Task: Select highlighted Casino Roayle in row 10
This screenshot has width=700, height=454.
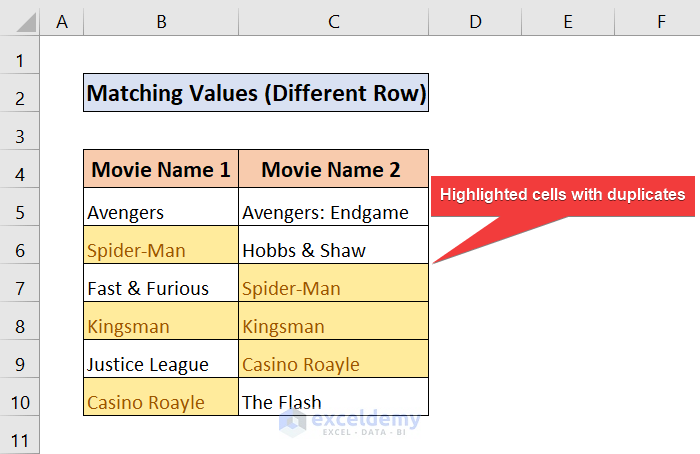Action: click(x=161, y=403)
